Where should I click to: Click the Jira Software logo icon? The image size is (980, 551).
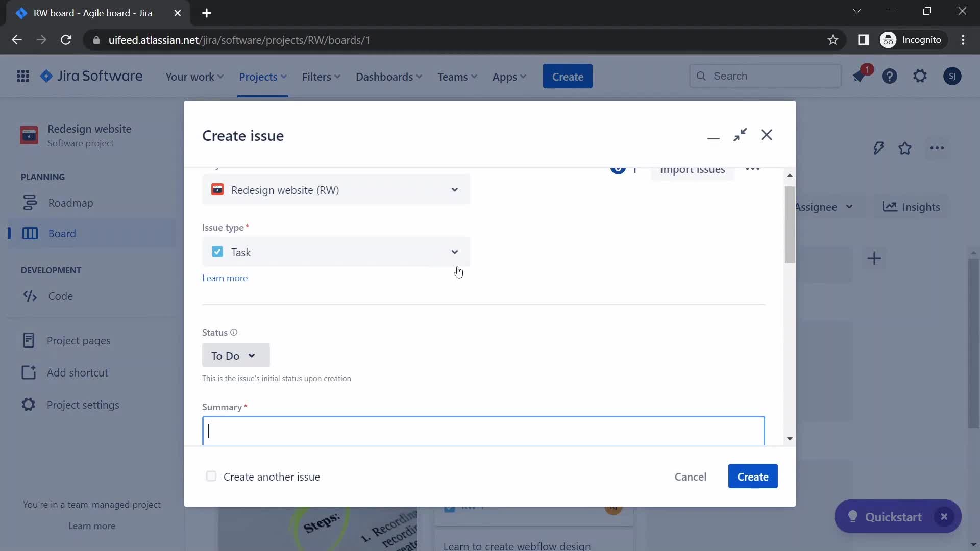[45, 76]
